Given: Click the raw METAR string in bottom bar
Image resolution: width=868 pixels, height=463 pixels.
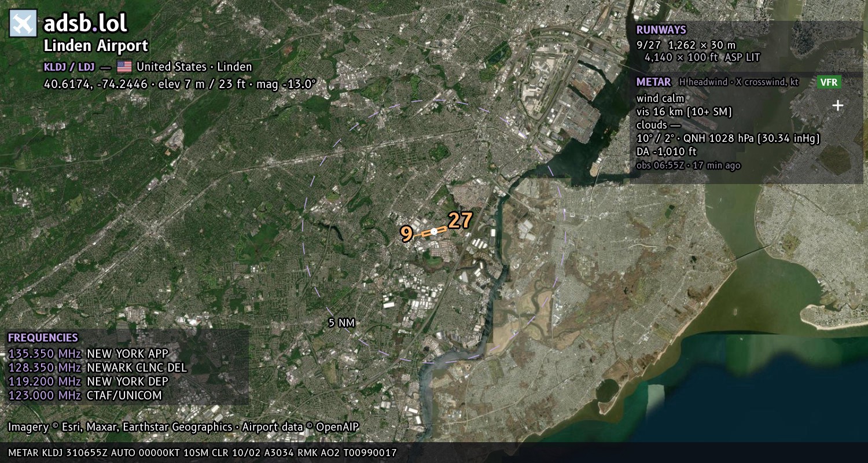Looking at the screenshot, I should point(203,453).
